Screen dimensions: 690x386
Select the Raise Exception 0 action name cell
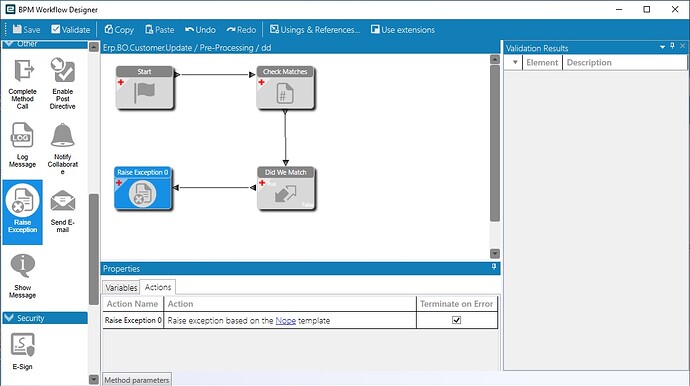tap(133, 320)
